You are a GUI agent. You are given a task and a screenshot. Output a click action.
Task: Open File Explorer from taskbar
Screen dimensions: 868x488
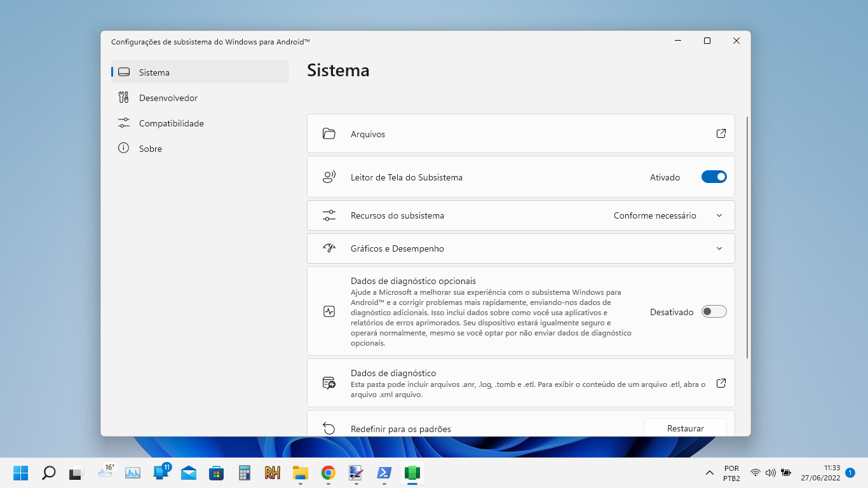pos(301,473)
